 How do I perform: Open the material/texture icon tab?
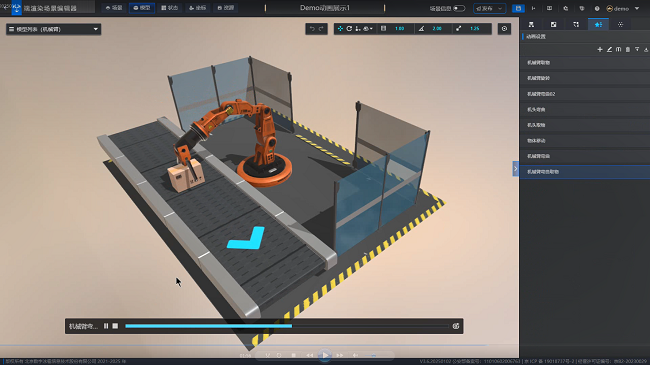[x=553, y=24]
